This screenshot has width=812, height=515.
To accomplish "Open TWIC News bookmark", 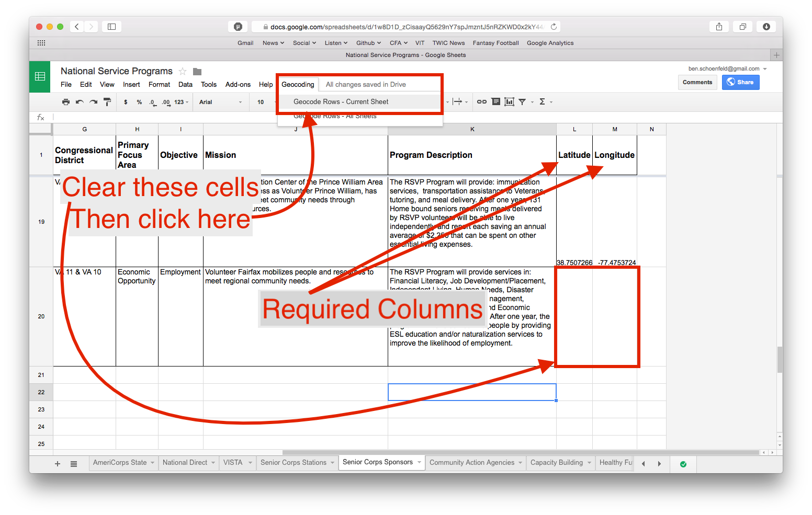I will point(448,43).
